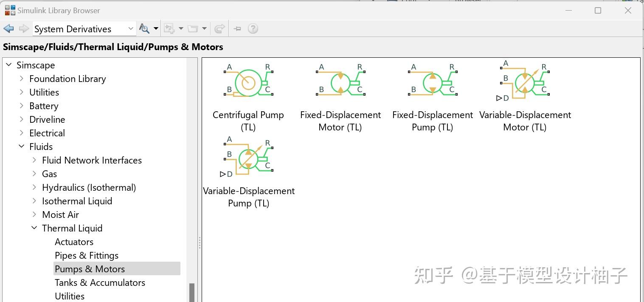The width and height of the screenshot is (644, 302).
Task: Click the forward navigation arrow
Action: pyautogui.click(x=23, y=28)
